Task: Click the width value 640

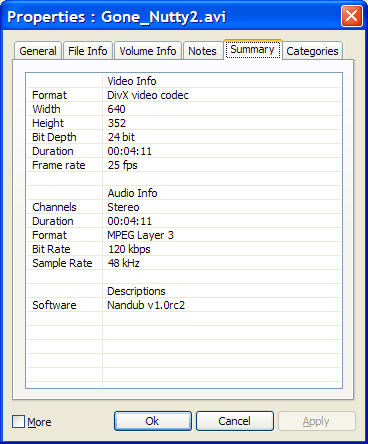Action: point(116,109)
